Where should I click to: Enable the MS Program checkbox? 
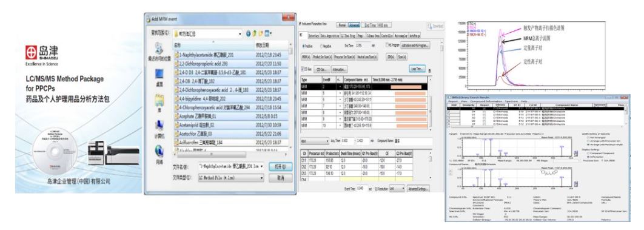click(387, 44)
